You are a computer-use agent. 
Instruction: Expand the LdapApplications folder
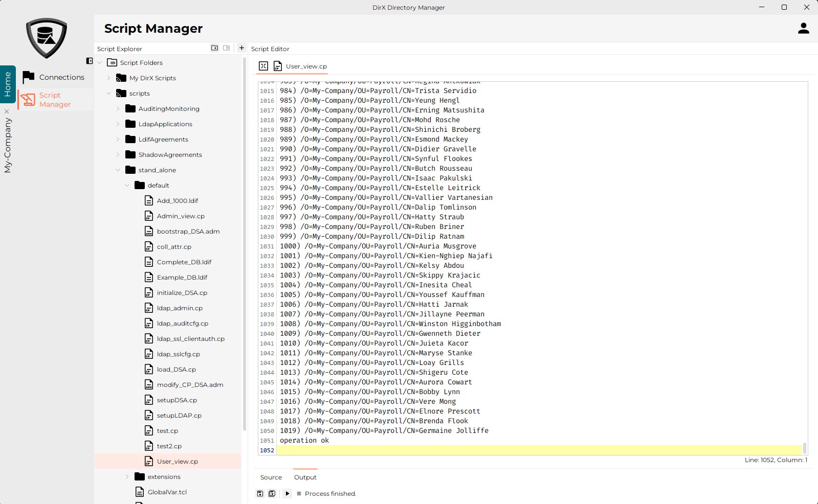[x=118, y=124]
